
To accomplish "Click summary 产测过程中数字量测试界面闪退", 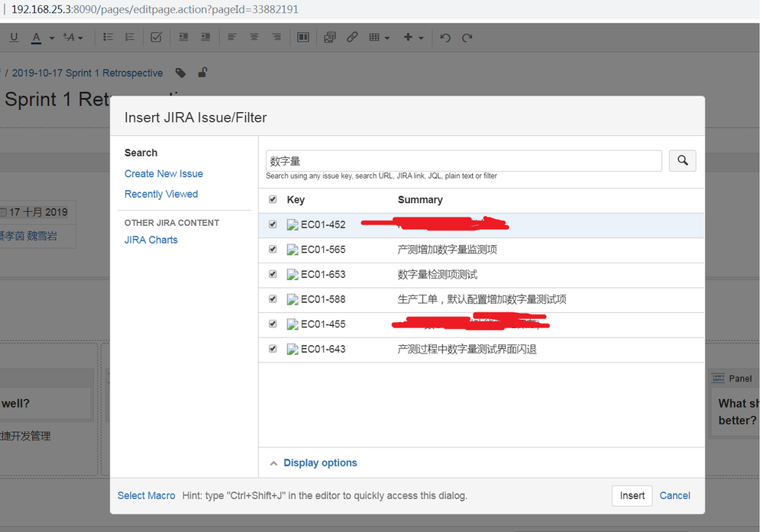I will click(467, 349).
